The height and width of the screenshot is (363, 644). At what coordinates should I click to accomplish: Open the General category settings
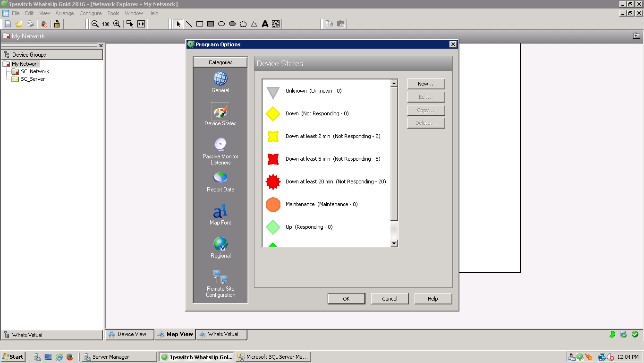coord(220,81)
